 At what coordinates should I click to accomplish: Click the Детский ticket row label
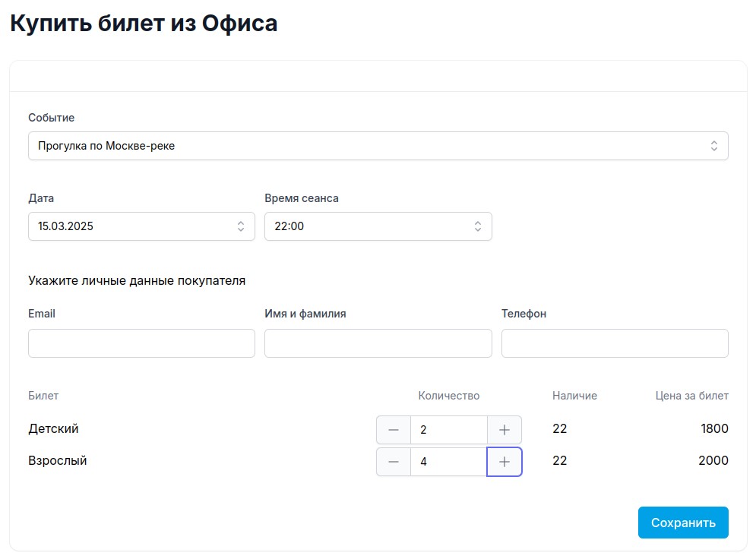click(x=53, y=428)
